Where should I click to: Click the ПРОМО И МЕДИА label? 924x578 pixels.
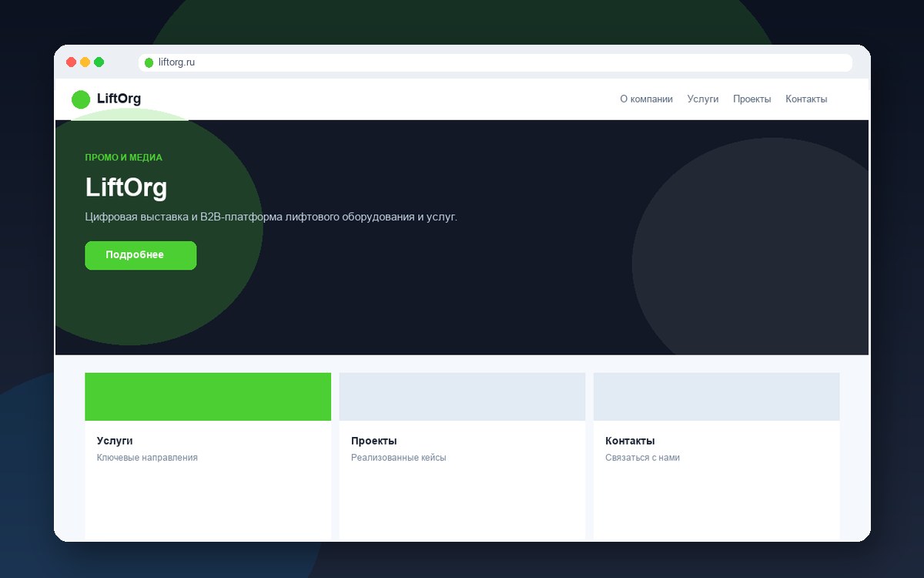pos(124,158)
